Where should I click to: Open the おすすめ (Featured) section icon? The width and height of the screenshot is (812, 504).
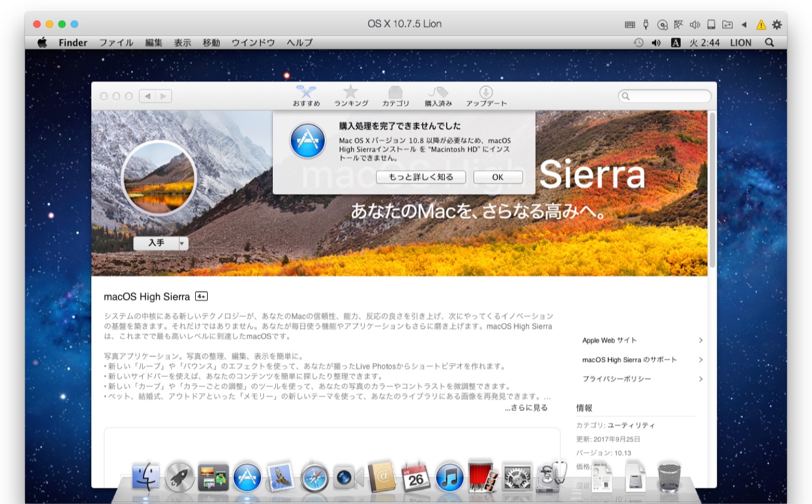[x=306, y=93]
